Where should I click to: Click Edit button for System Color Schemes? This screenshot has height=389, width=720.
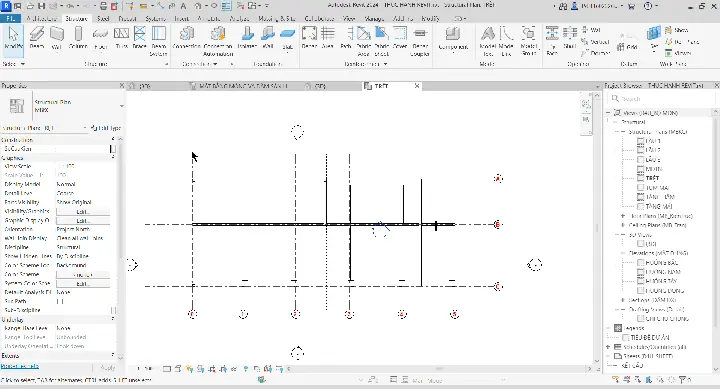pyautogui.click(x=83, y=283)
